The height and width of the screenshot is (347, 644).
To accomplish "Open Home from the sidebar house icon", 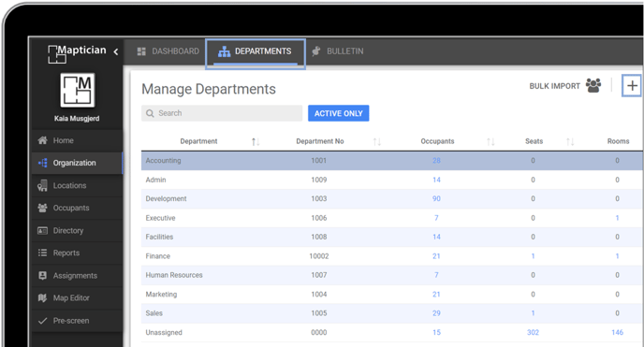I will 42,140.
